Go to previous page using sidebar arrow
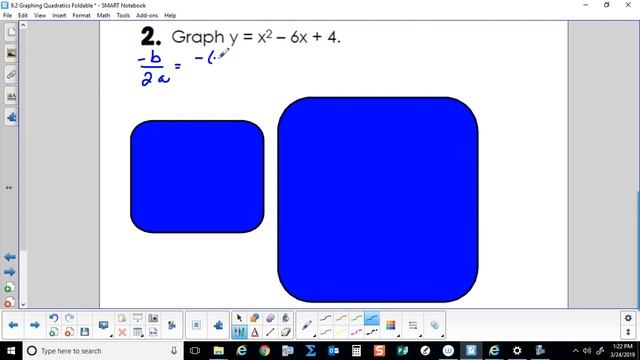The height and width of the screenshot is (360, 640). pos(10,257)
